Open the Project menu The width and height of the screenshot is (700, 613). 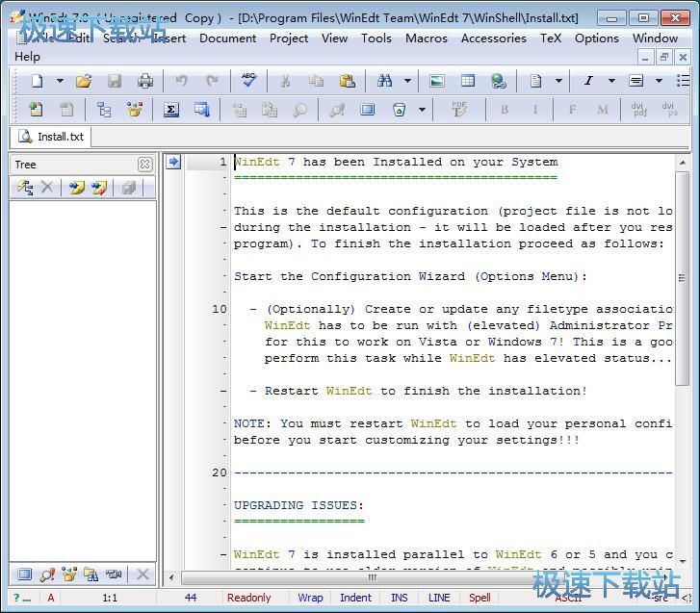click(x=289, y=38)
